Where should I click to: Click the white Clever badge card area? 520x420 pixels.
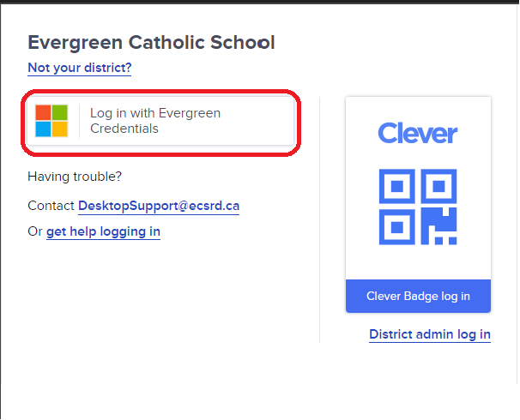tap(418, 188)
